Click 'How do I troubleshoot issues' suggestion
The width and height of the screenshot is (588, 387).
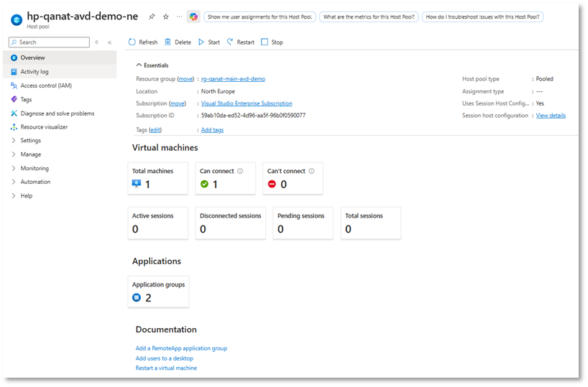click(482, 17)
